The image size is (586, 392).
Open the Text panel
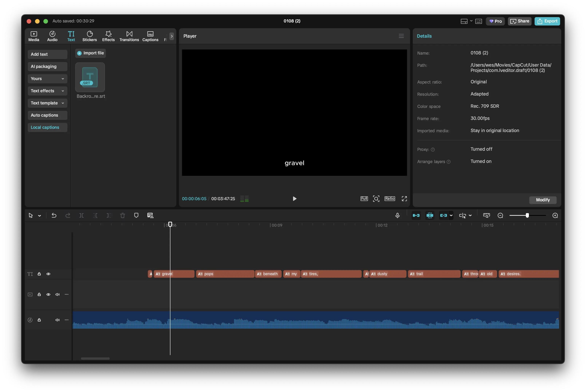pyautogui.click(x=71, y=36)
